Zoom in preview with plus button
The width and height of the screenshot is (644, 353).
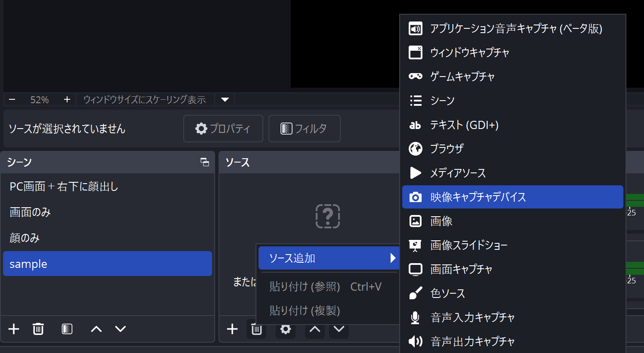click(67, 100)
